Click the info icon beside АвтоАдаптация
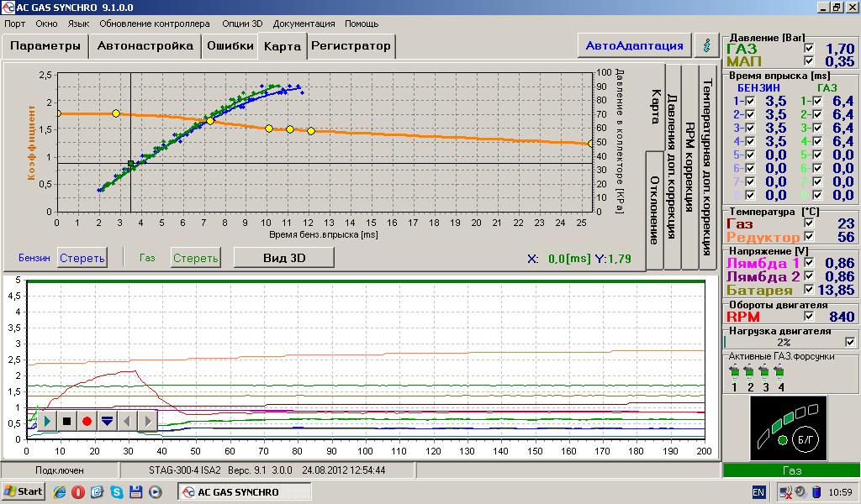Viewport: 861px width, 504px height. (706, 45)
